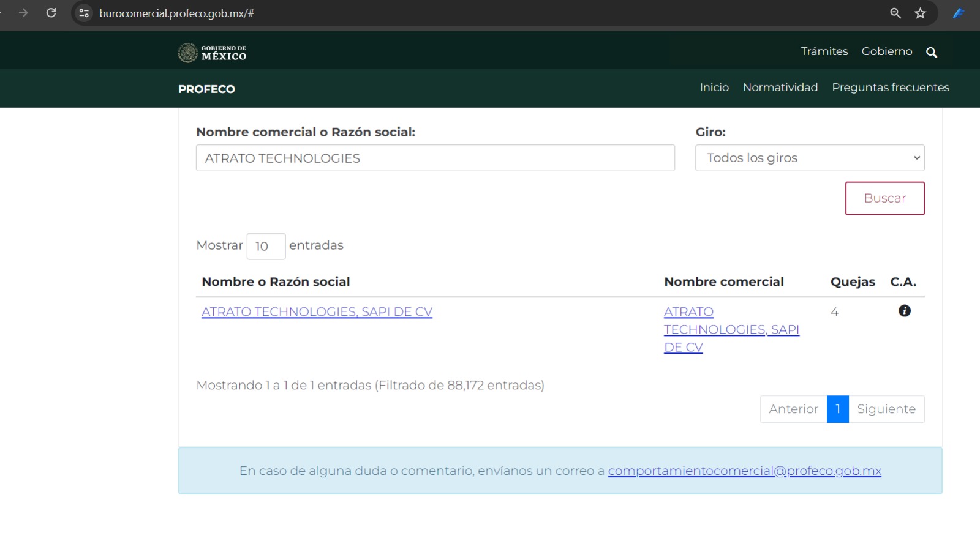The image size is (980, 533).
Task: Click the Buscar button
Action: [x=884, y=198]
